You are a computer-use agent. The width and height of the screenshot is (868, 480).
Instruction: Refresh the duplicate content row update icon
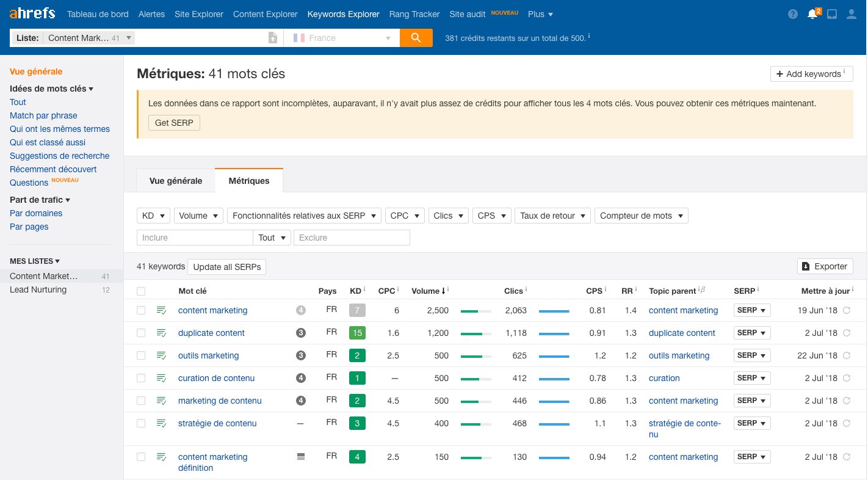point(847,333)
